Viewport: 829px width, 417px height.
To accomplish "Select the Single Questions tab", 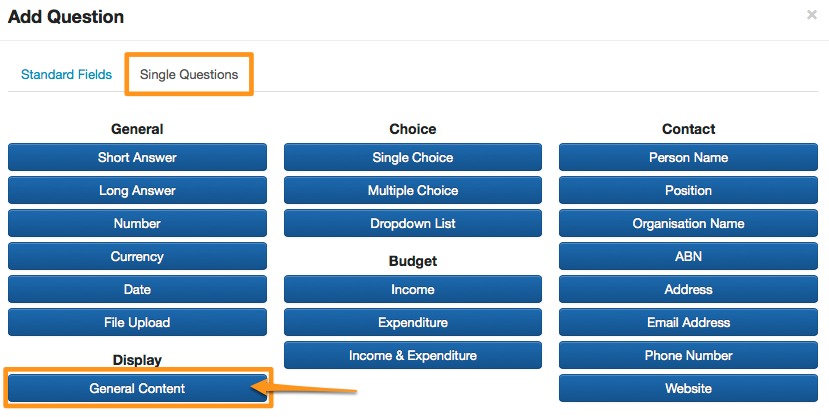I will [x=189, y=75].
